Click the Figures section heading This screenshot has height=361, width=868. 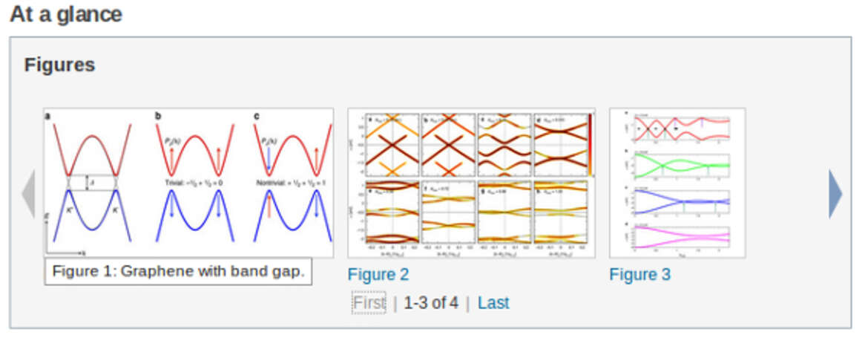tap(60, 65)
